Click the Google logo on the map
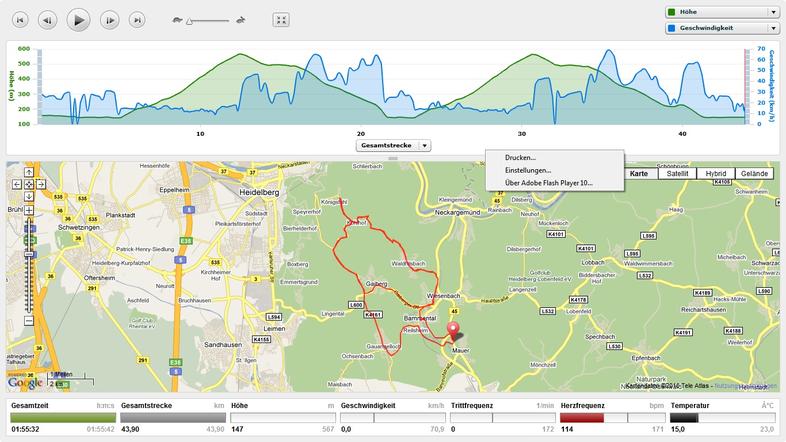786x442 pixels. point(25,383)
